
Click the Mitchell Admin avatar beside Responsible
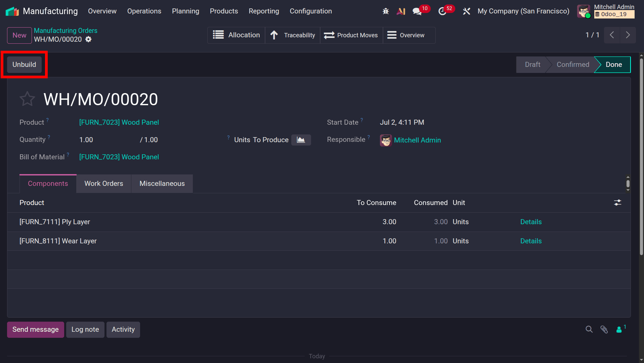pyautogui.click(x=386, y=140)
